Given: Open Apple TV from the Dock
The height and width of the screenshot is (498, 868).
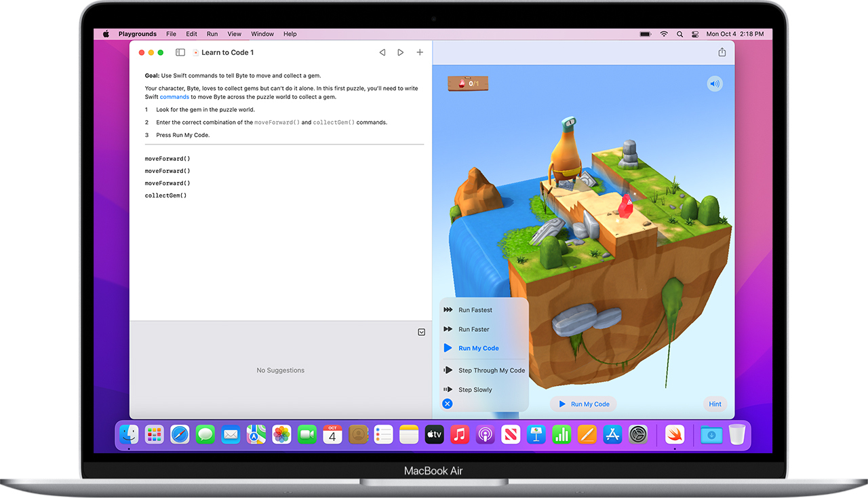Looking at the screenshot, I should (434, 434).
